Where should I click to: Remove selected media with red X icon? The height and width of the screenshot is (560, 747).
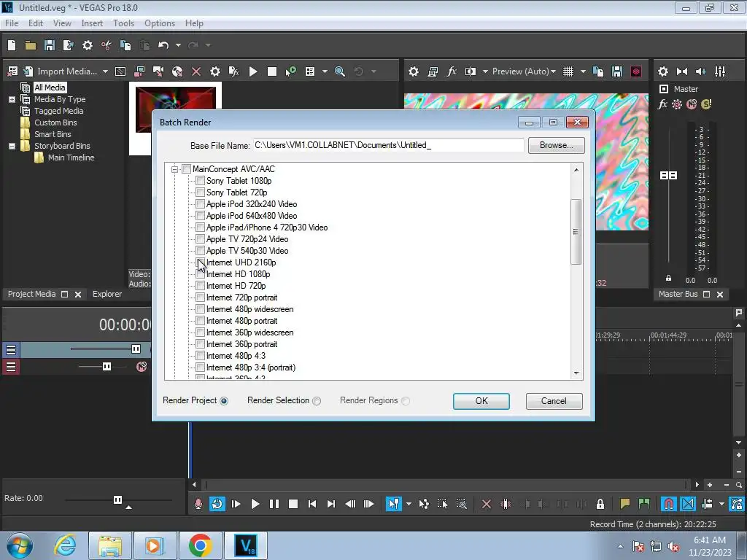point(196,71)
